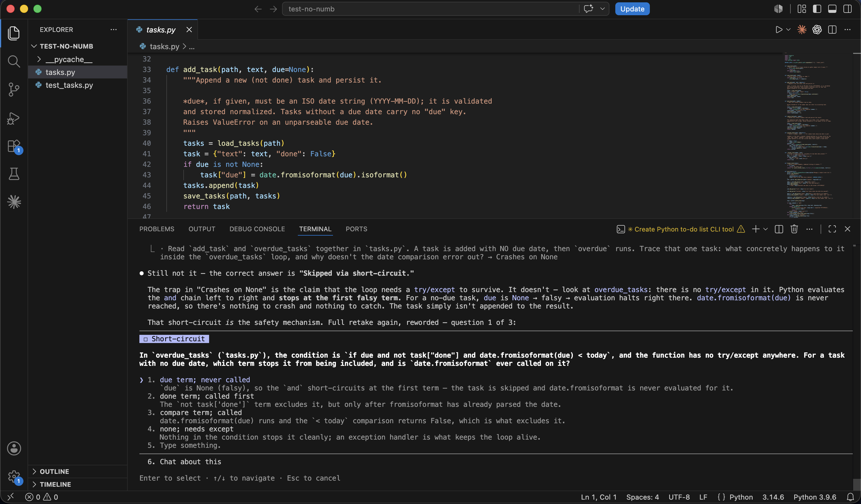Open the Claude starburst view in activity bar
Viewport: 861px width, 504px height.
[x=14, y=202]
